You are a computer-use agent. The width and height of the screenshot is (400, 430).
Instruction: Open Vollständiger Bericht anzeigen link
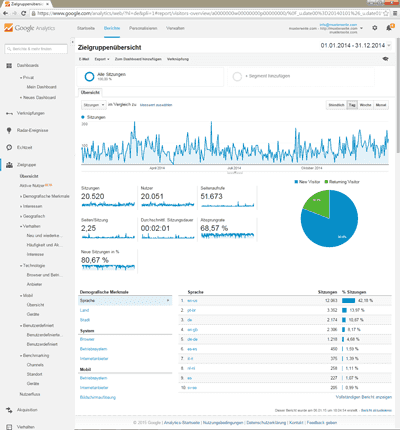(x=364, y=397)
